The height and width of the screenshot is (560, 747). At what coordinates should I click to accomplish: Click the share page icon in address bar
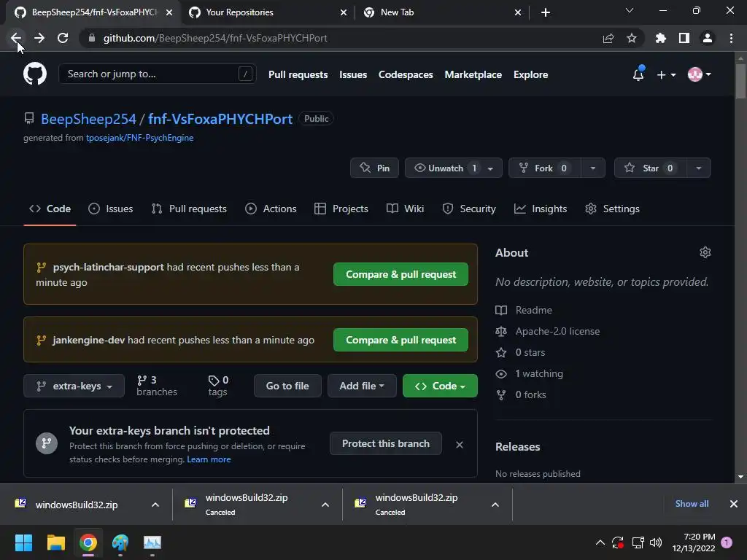[x=608, y=38]
